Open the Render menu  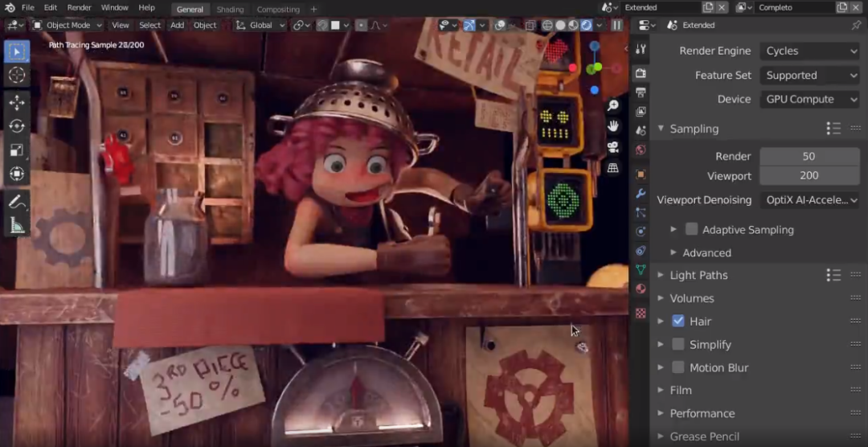point(79,8)
